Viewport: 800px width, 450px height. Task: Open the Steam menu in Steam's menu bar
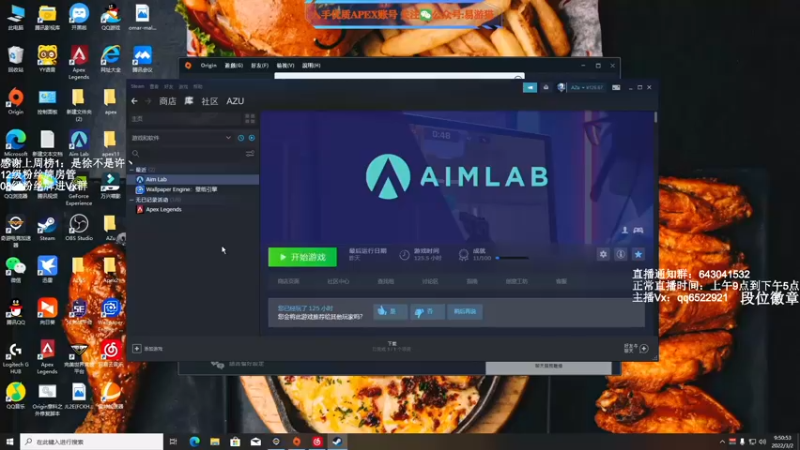coord(137,87)
